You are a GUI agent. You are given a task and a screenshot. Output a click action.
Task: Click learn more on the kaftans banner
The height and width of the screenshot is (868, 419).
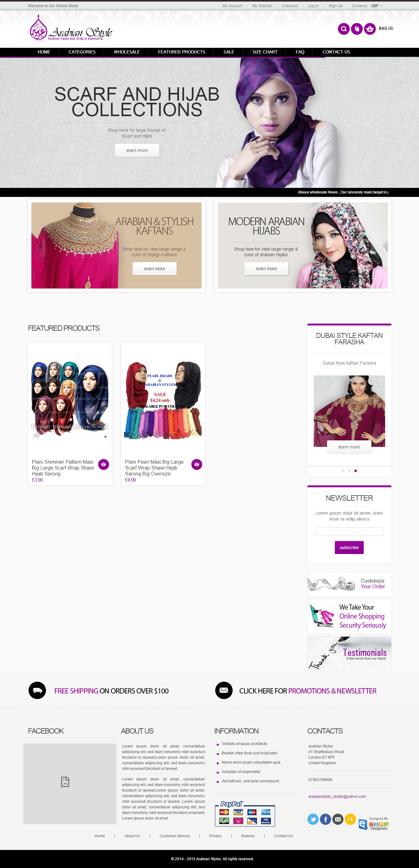tap(154, 269)
